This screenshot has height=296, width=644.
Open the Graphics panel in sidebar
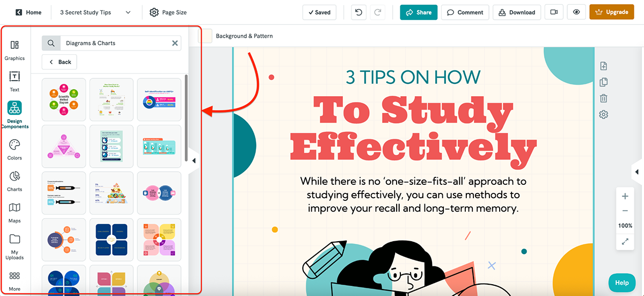pyautogui.click(x=14, y=49)
